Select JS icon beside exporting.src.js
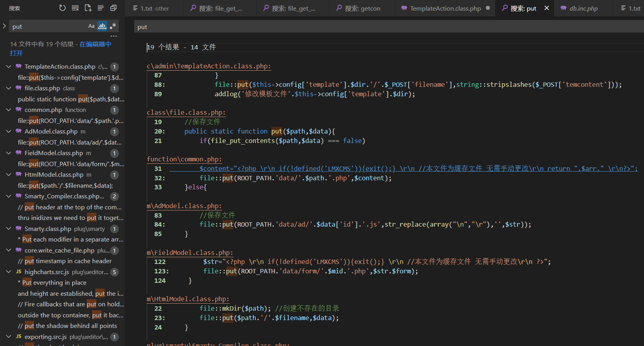The height and width of the screenshot is (346, 644). pos(18,337)
